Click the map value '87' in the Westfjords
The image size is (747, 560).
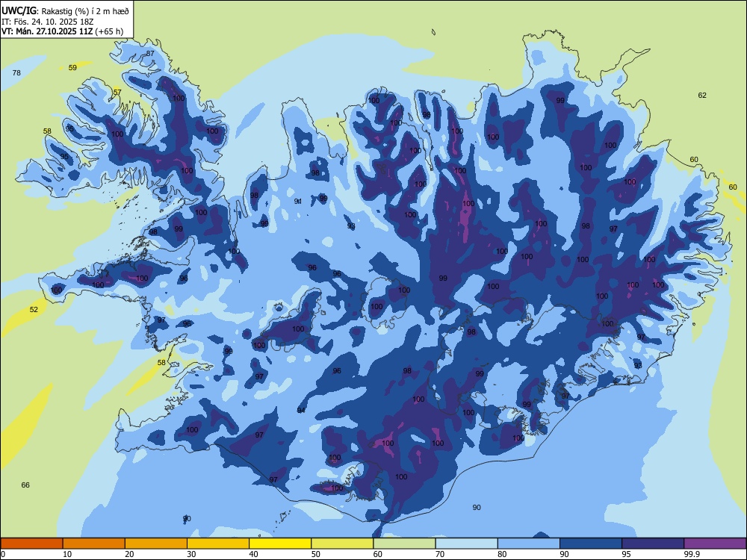(x=150, y=53)
